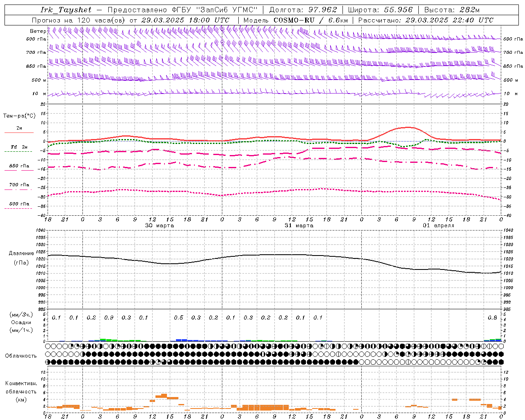This screenshot has width=525, height=420.
Task: Click the (гПа) pressure unit label
Action: pyautogui.click(x=21, y=263)
